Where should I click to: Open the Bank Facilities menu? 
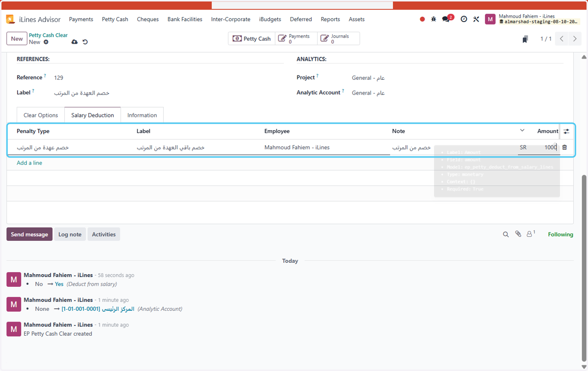pyautogui.click(x=185, y=20)
